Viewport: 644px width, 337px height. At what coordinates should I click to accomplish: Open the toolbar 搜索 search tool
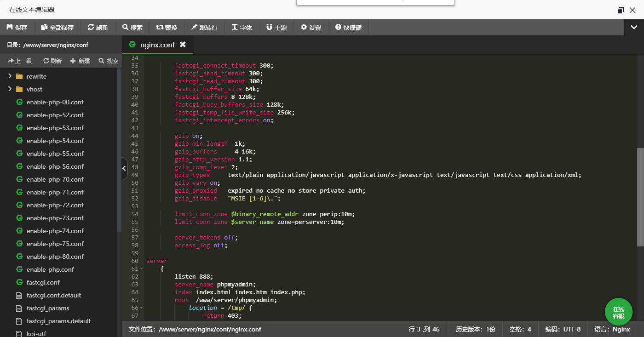point(132,28)
